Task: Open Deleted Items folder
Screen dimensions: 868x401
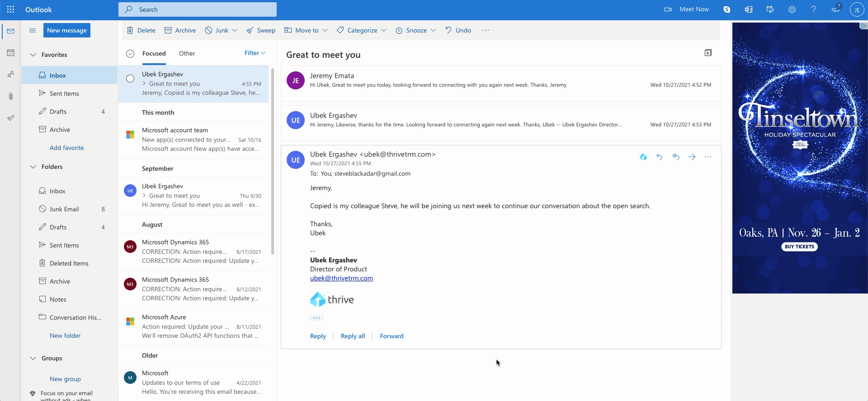Action: 70,263
